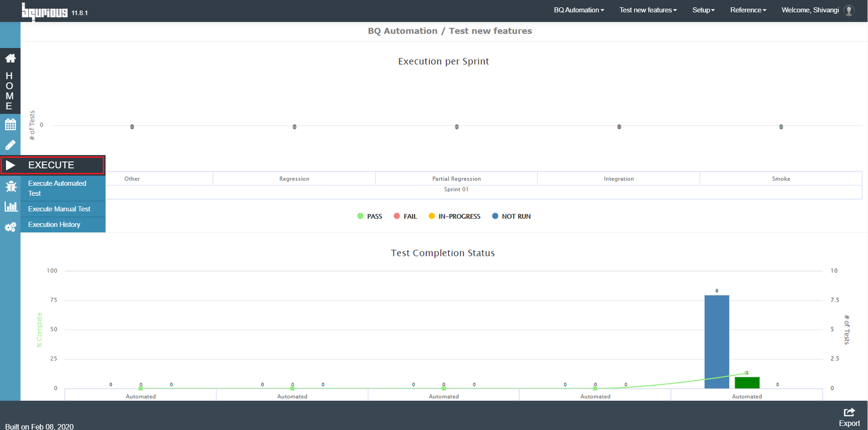The width and height of the screenshot is (868, 430).
Task: Click the gears settings icon in sidebar
Action: [x=10, y=227]
